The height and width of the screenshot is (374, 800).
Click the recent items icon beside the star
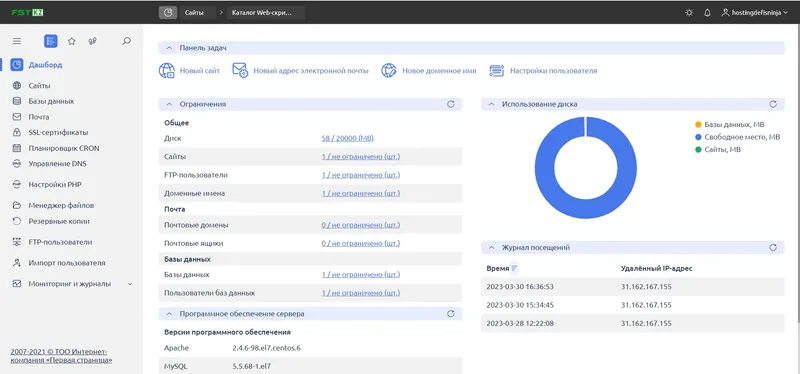(x=93, y=41)
